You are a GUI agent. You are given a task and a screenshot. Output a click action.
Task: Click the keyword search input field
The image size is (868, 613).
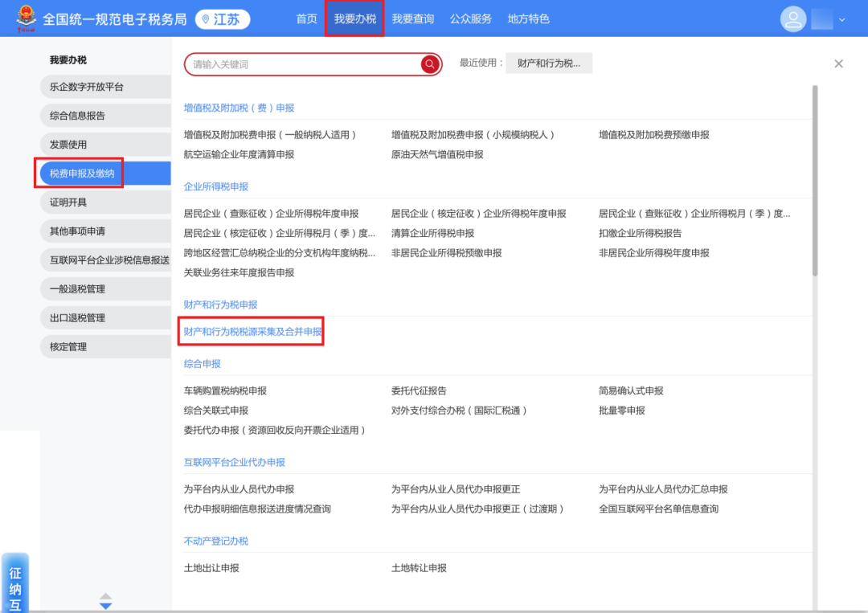pyautogui.click(x=305, y=64)
